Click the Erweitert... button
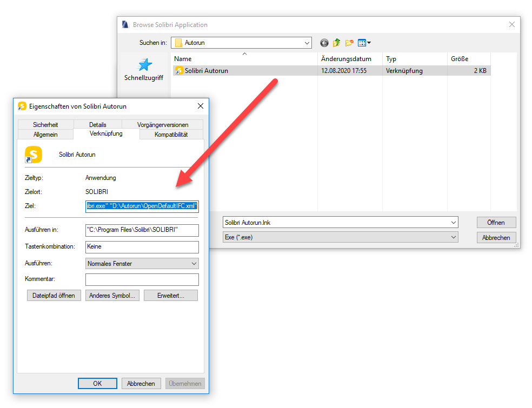 [x=171, y=296]
